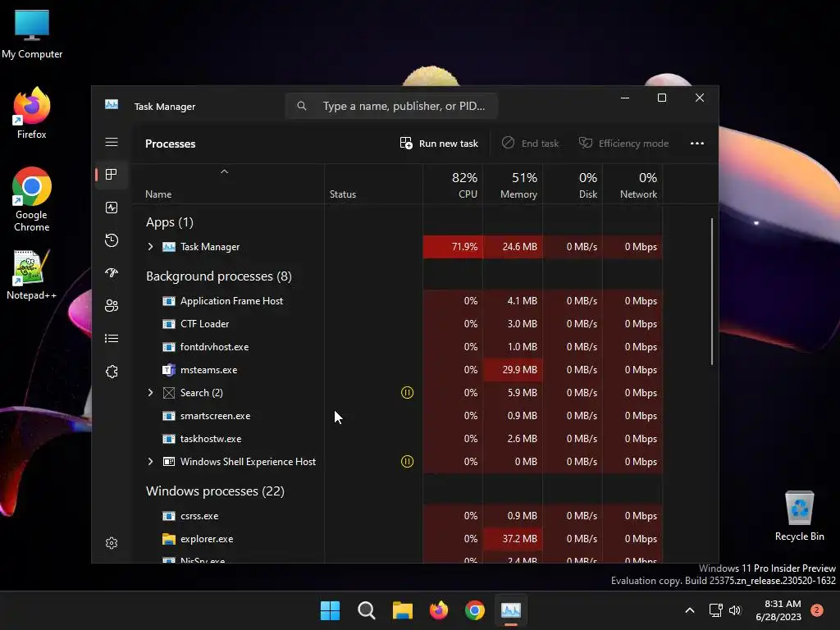Select the explorer.exe process name
The height and width of the screenshot is (630, 840).
[x=207, y=539]
